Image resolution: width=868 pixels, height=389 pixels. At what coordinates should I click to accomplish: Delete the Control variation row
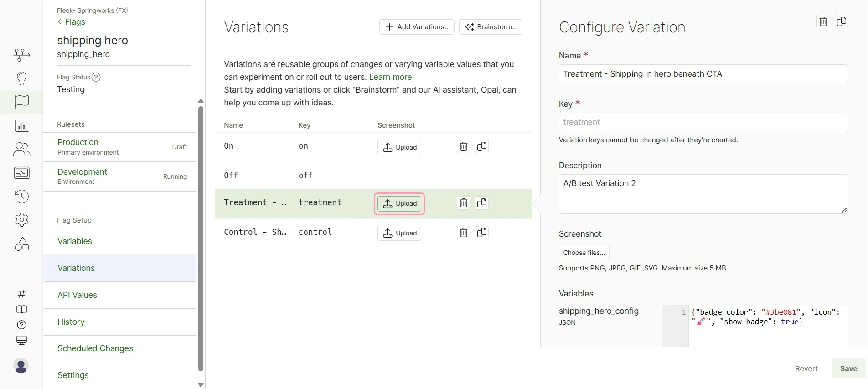(x=464, y=233)
